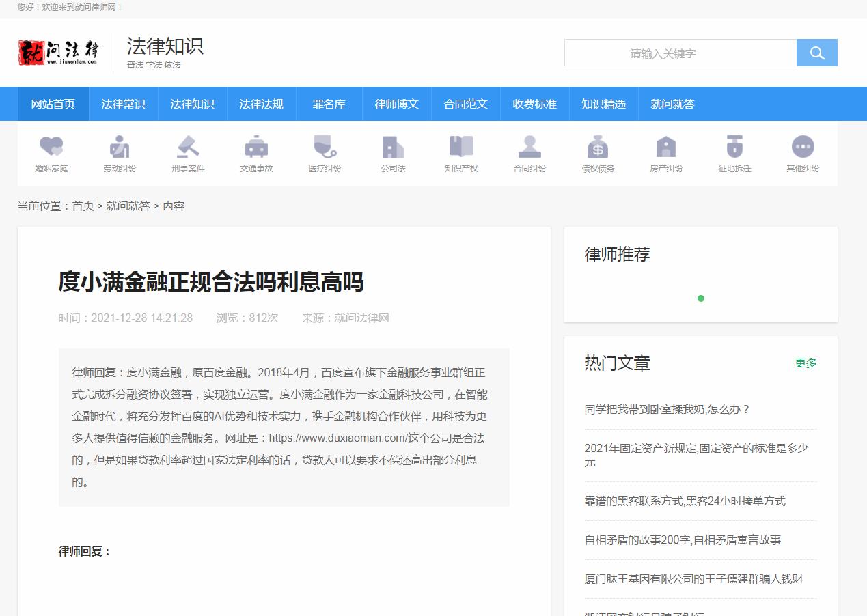Open the 房产纠纷 house icon
867x616 pixels.
pyautogui.click(x=666, y=147)
